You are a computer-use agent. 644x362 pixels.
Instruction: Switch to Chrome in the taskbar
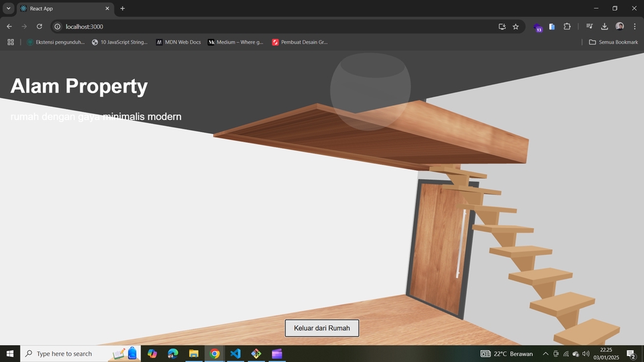(215, 354)
